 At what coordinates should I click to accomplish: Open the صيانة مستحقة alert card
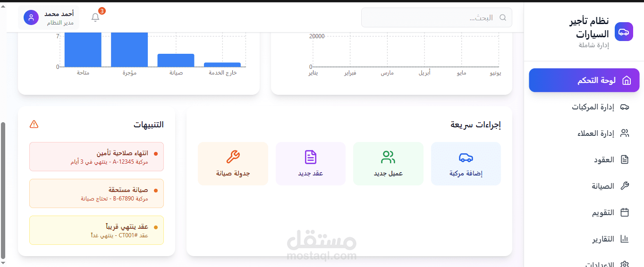96,193
